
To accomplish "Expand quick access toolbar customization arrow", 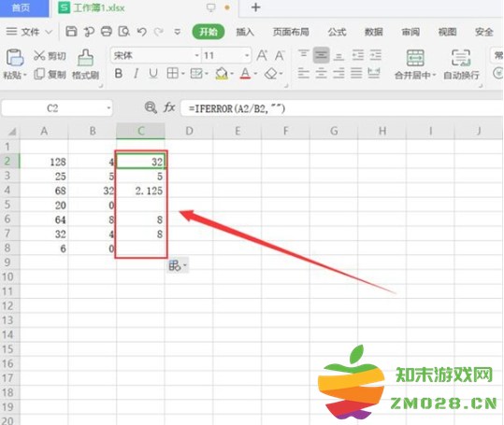I will tap(177, 32).
